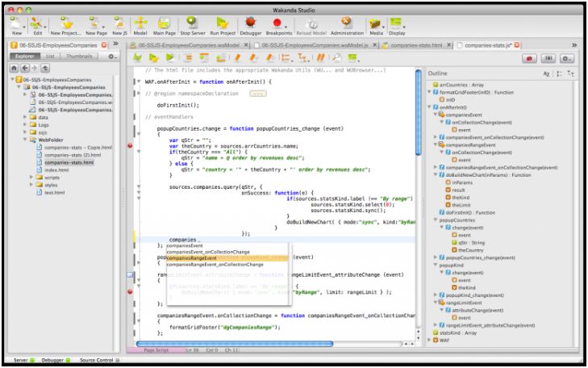Viewport: 588px width, 368px height.
Task: Open the Model designer icon
Action: click(x=140, y=23)
